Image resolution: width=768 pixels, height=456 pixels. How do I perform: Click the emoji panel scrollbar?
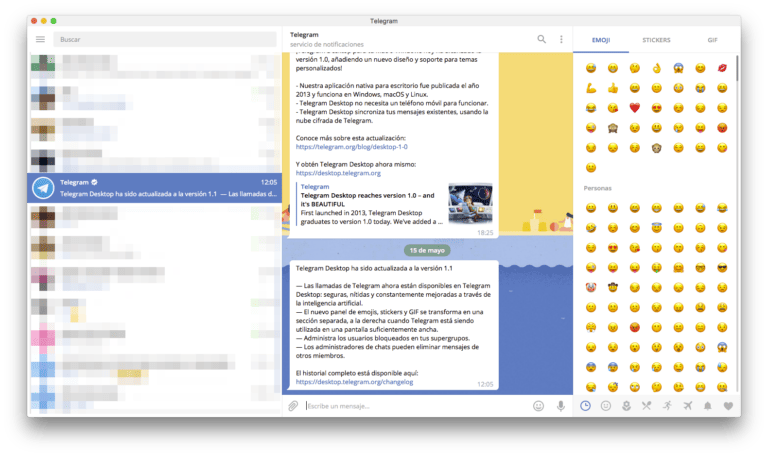[x=737, y=68]
